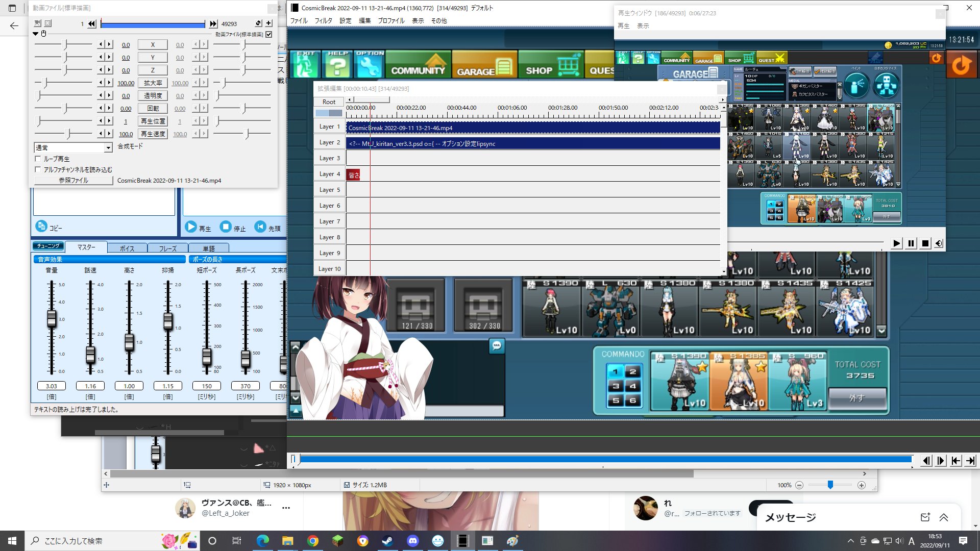Enable the ループ再生 loop playback checkbox
Screen dimensions: 980x551
tap(38, 159)
